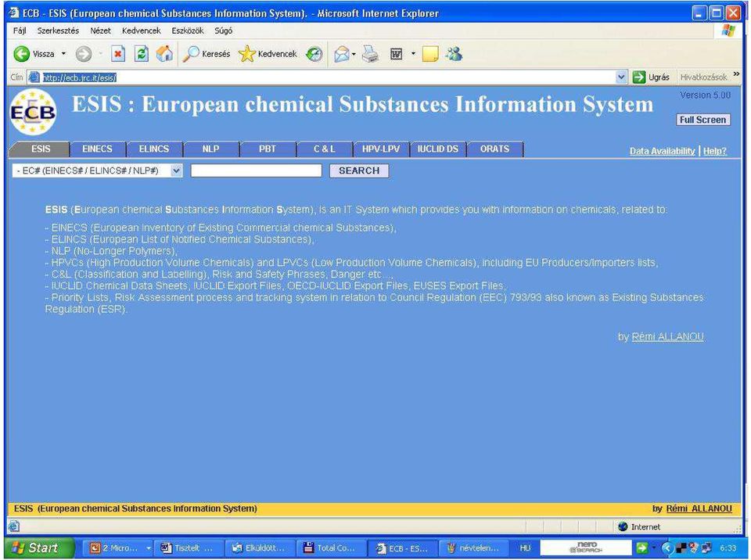Click the Internet zone status indicator
This screenshot has width=751, height=560.
pos(639,527)
